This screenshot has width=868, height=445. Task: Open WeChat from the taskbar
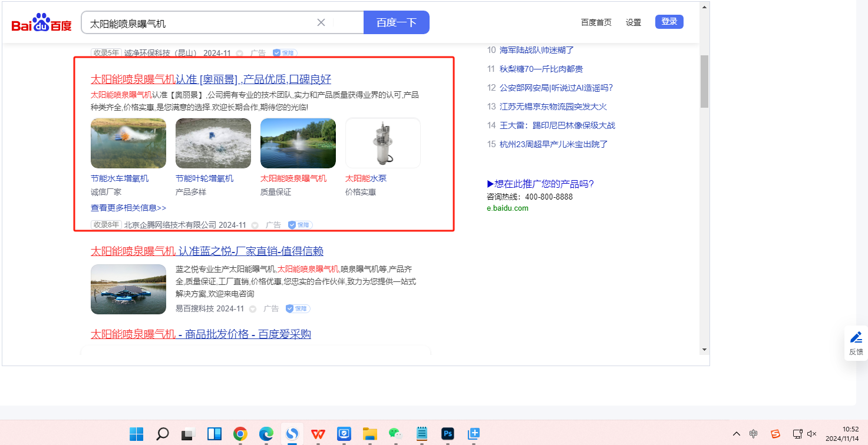tap(395, 434)
